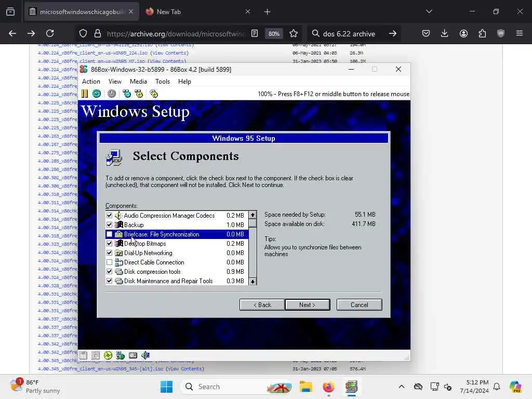Uncheck Audio Compression Manager Codecs checkbox
The height and width of the screenshot is (399, 532).
109,216
